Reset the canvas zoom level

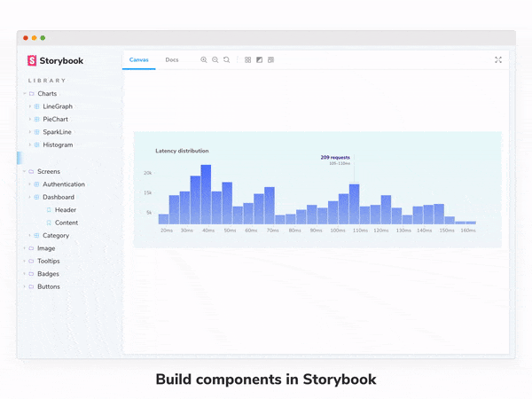coord(226,59)
